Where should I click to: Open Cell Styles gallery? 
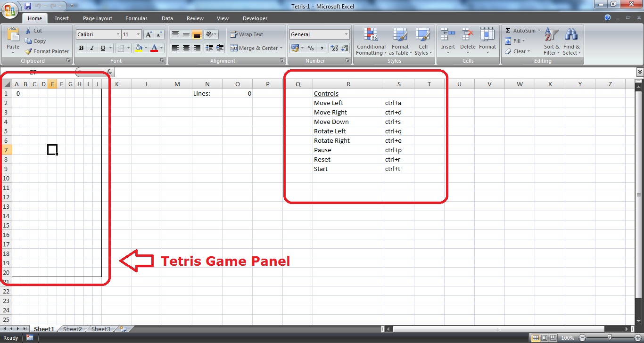(x=423, y=41)
